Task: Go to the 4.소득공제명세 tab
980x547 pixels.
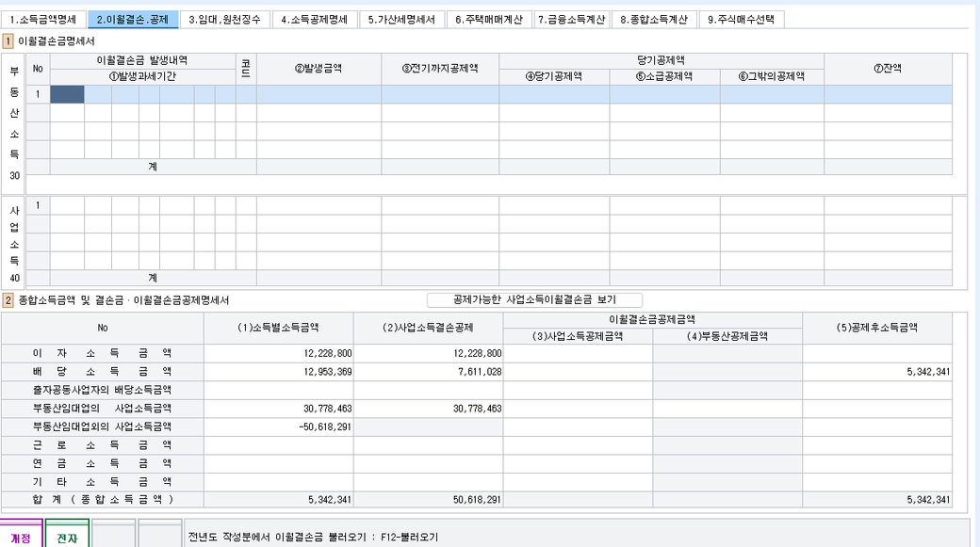Action: [315, 19]
